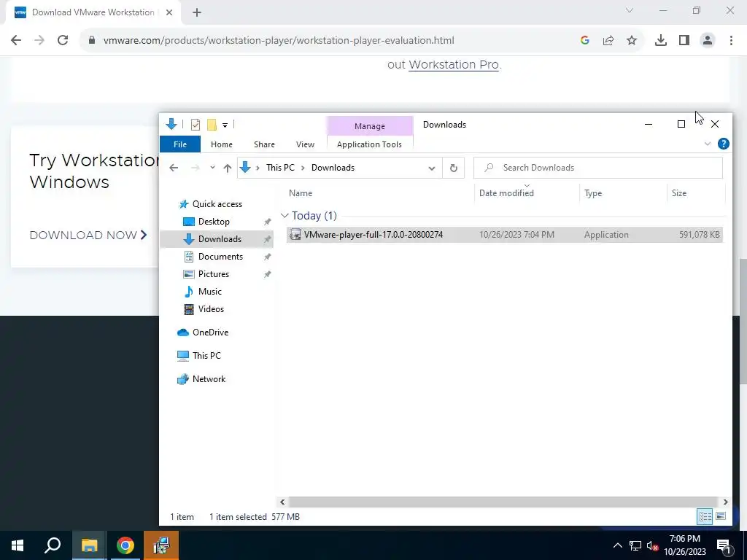Switch to the Share ribbon tab

264,144
